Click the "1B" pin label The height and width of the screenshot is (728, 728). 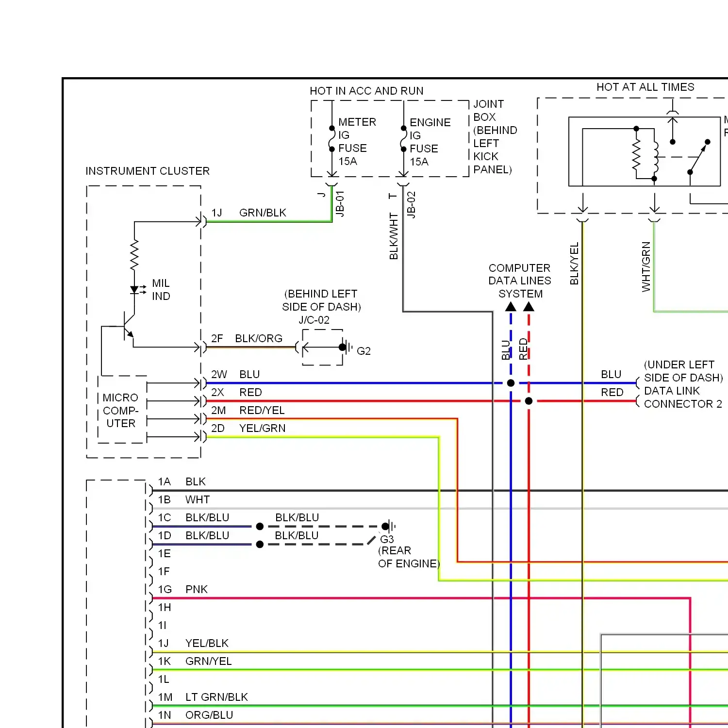(x=164, y=499)
